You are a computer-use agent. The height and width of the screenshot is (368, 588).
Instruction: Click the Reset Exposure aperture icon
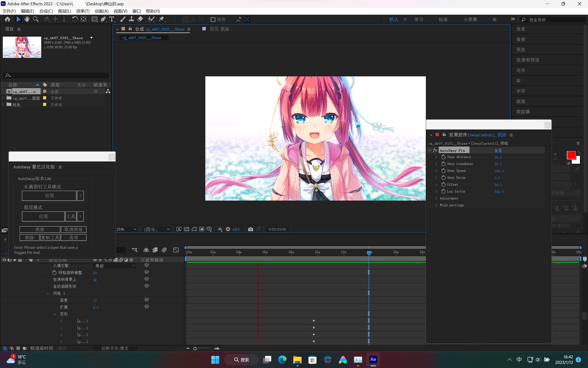(228, 229)
